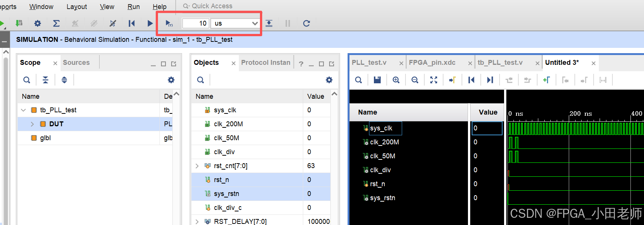The height and width of the screenshot is (225, 644).
Task: Open the Run menu
Action: tap(134, 7)
